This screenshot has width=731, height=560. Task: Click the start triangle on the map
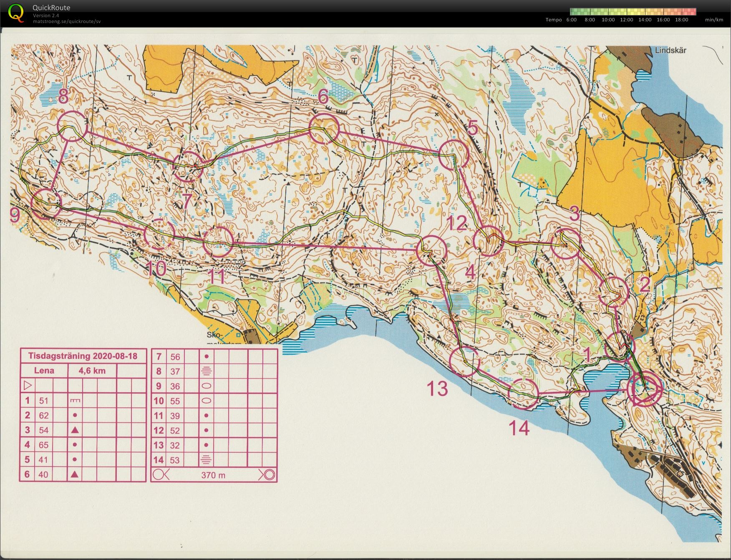click(x=646, y=389)
